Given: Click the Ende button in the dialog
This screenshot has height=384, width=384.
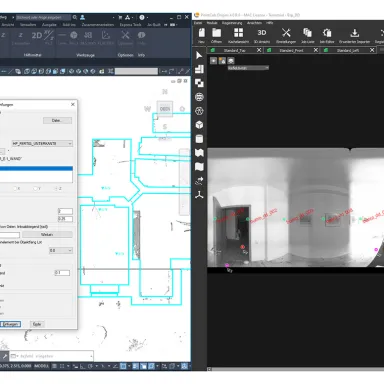Looking at the screenshot, I should pos(37,324).
